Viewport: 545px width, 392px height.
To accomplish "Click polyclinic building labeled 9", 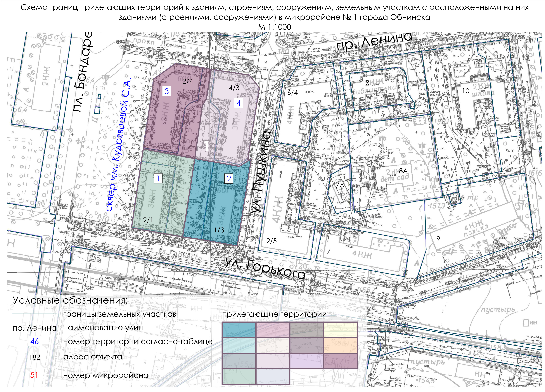I will (x=438, y=238).
